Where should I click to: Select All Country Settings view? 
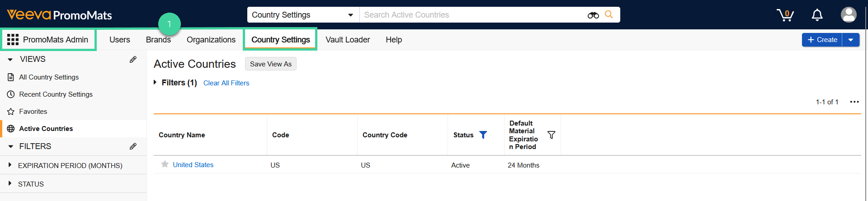pyautogui.click(x=49, y=77)
